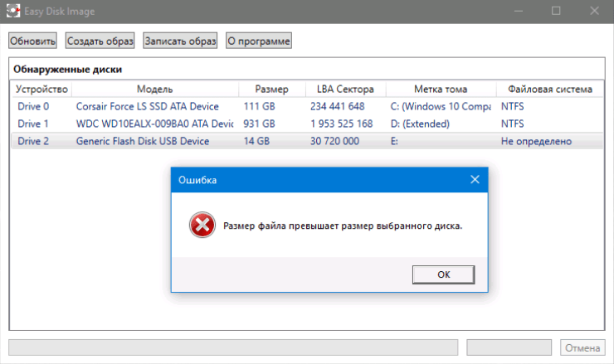Click the Отмена button
Screen dimensions: 614x364
point(582,347)
